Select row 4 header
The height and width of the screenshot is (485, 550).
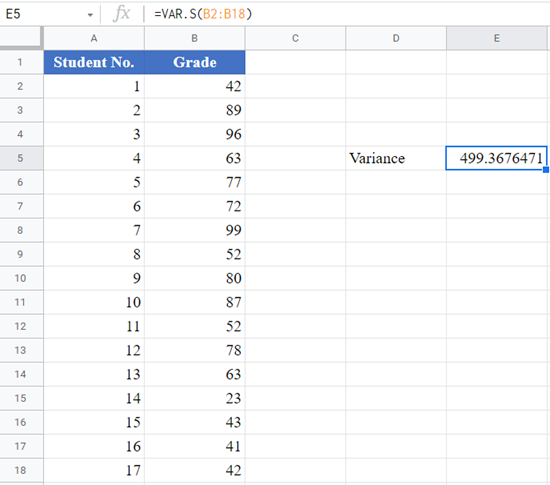click(x=21, y=134)
